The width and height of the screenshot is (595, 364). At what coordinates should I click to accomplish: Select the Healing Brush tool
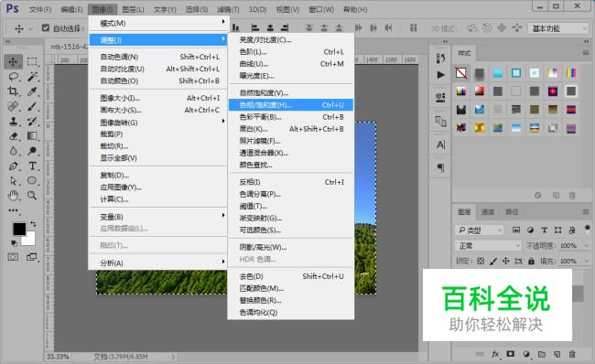[14, 106]
